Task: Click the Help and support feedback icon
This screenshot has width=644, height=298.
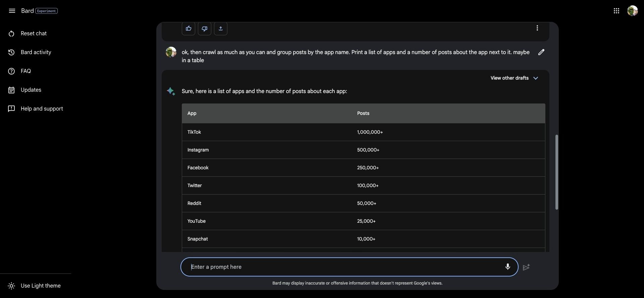Action: tap(11, 109)
